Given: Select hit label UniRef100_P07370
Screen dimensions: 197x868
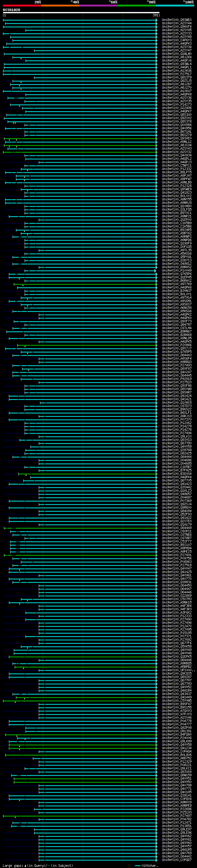Looking at the screenshot, I should coord(177,419).
